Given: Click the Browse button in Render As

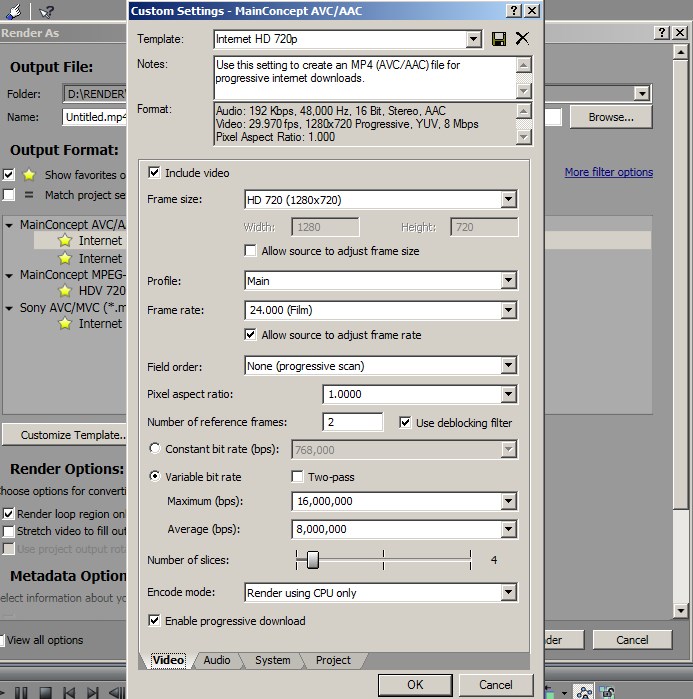Looking at the screenshot, I should pyautogui.click(x=611, y=117).
